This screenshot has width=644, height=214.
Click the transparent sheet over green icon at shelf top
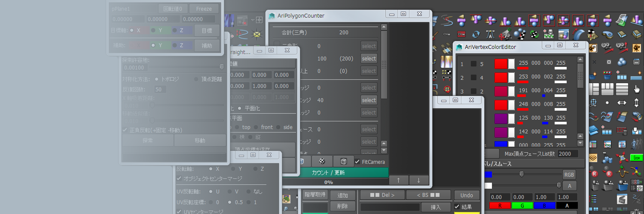[x=622, y=20]
